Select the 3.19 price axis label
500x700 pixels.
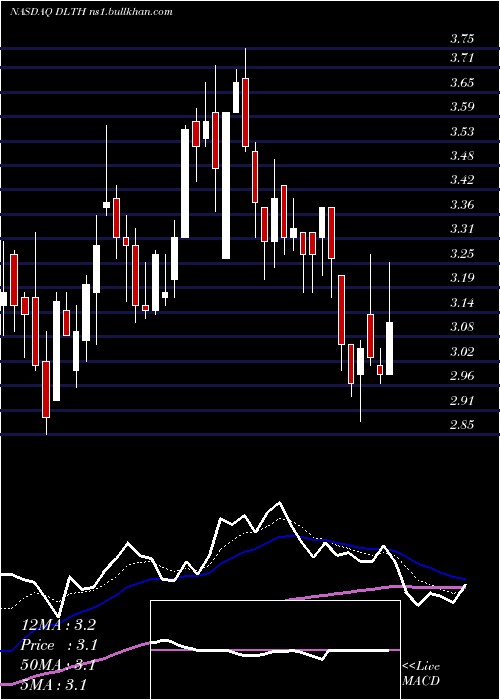tap(462, 278)
